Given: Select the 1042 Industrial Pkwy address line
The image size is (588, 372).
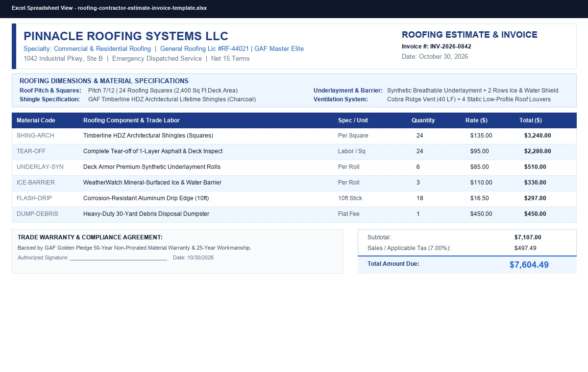Looking at the screenshot, I should tap(137, 59).
